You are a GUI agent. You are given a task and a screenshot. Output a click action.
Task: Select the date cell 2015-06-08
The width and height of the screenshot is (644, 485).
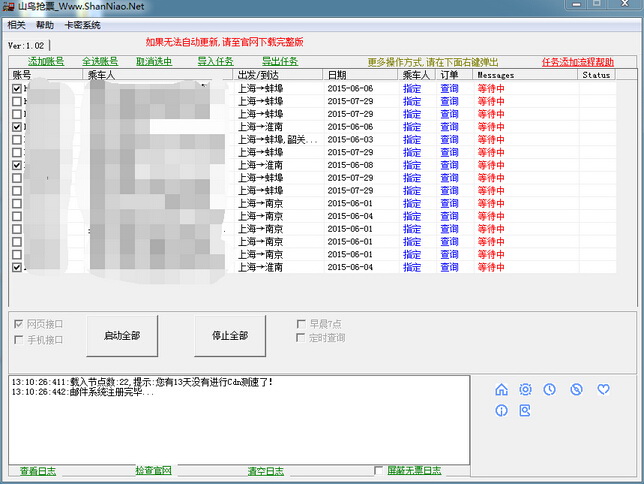tap(350, 165)
